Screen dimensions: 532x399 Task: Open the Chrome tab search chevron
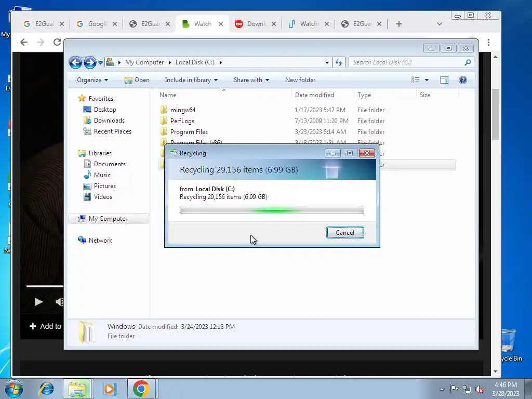pyautogui.click(x=440, y=24)
